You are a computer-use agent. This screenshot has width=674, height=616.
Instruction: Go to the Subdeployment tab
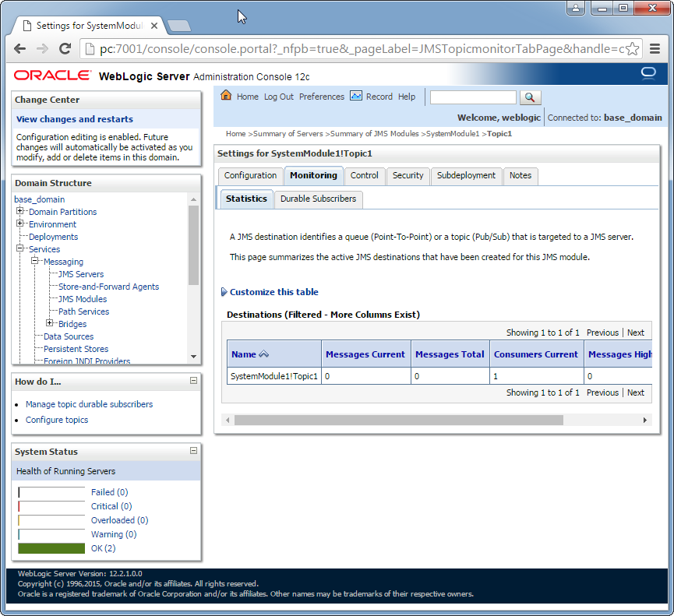coord(466,176)
